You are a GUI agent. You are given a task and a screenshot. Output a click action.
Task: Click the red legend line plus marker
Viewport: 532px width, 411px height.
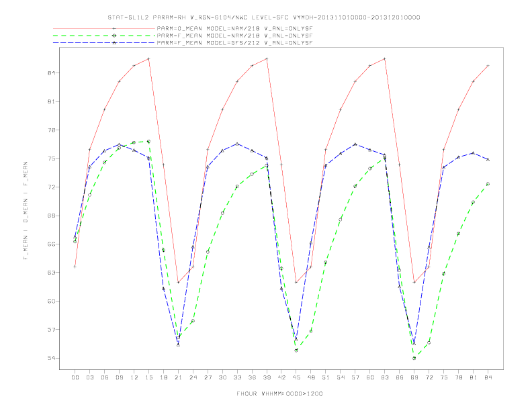pos(114,28)
